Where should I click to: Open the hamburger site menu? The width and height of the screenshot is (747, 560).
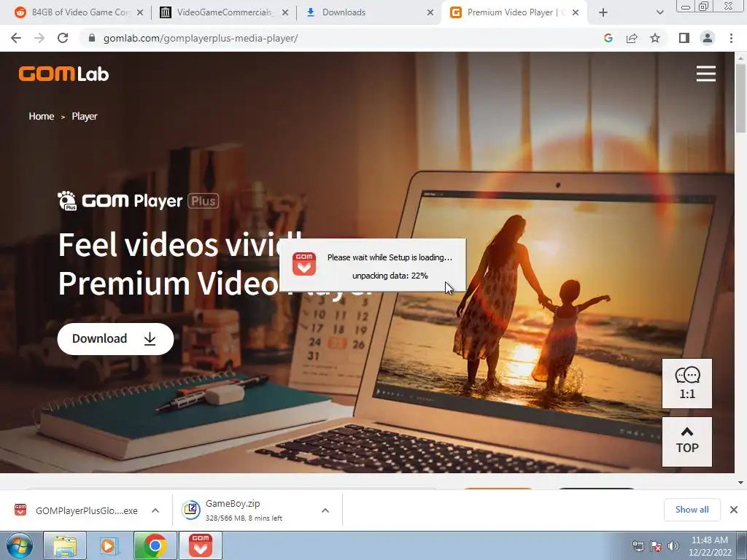(x=705, y=74)
